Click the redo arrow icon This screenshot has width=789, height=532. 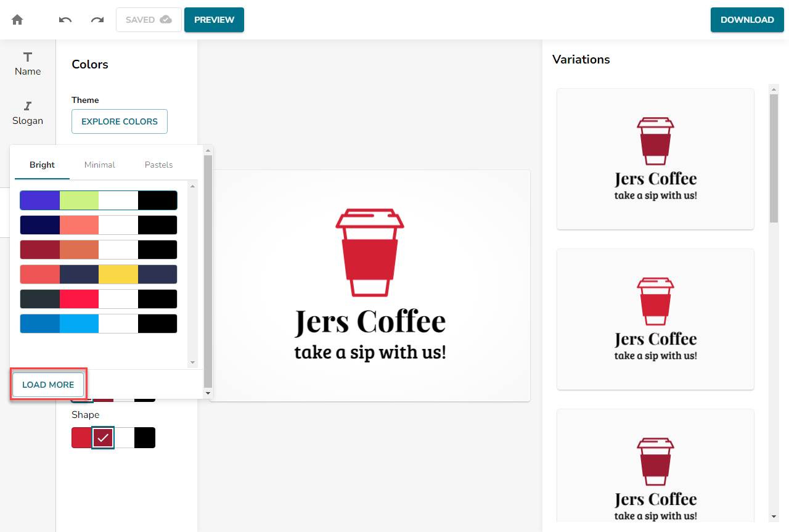point(97,20)
